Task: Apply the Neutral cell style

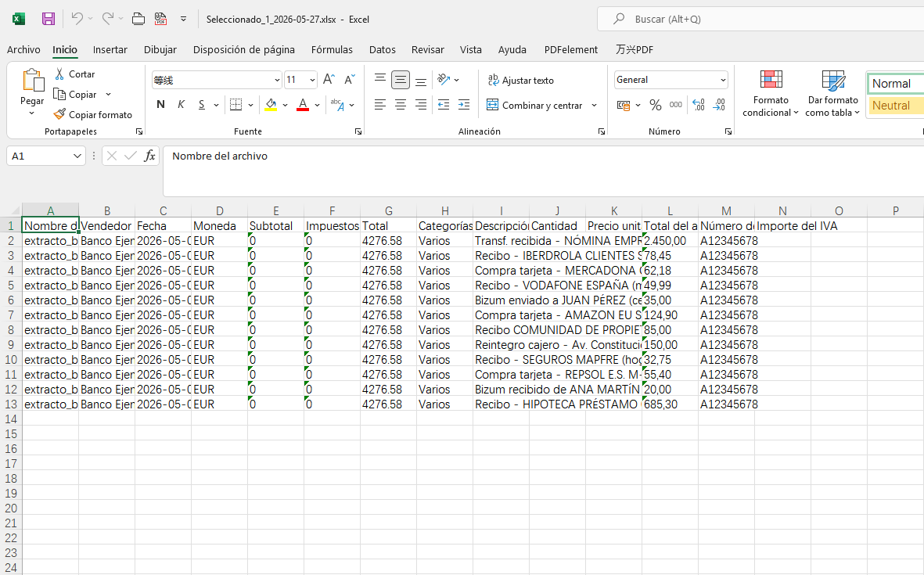Action: coord(896,106)
